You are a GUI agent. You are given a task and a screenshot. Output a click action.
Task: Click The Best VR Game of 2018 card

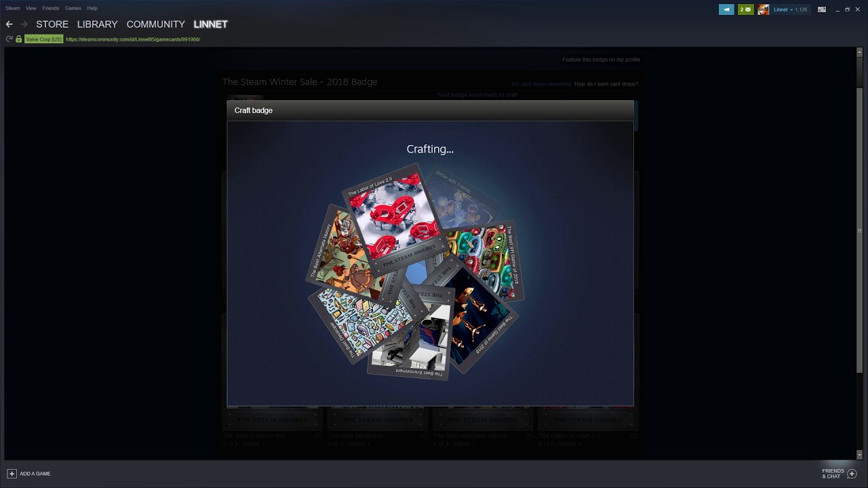coord(486,260)
